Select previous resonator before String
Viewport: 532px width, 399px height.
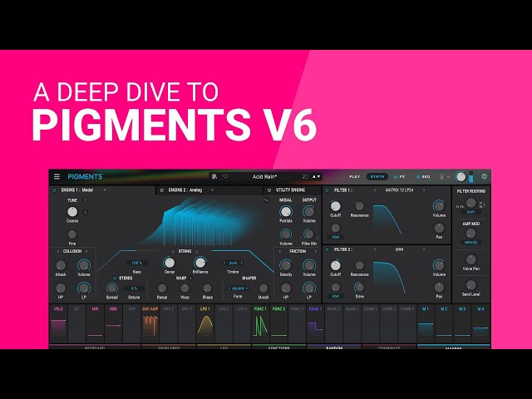[173, 251]
